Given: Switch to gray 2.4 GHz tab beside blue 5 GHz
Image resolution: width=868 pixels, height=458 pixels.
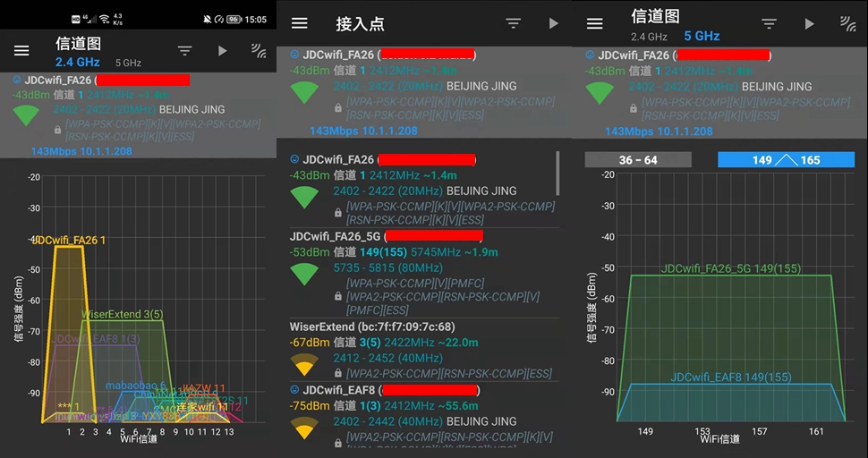Looking at the screenshot, I should coord(649,37).
